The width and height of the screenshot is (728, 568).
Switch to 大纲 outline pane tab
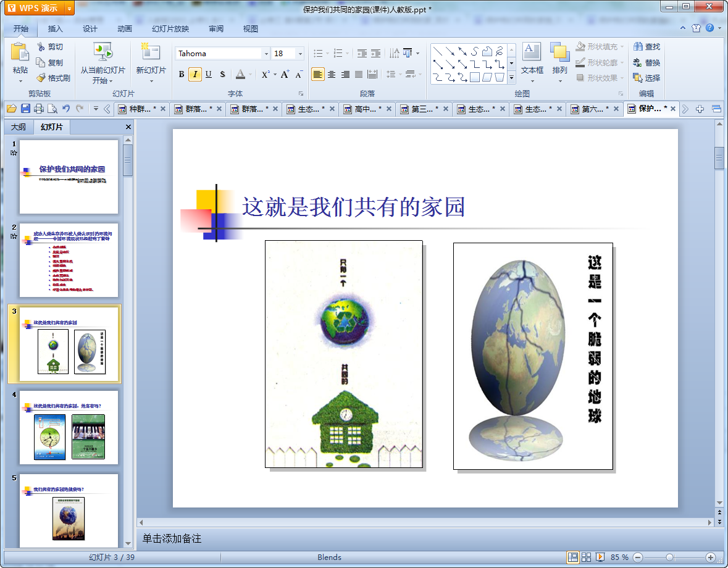point(19,127)
